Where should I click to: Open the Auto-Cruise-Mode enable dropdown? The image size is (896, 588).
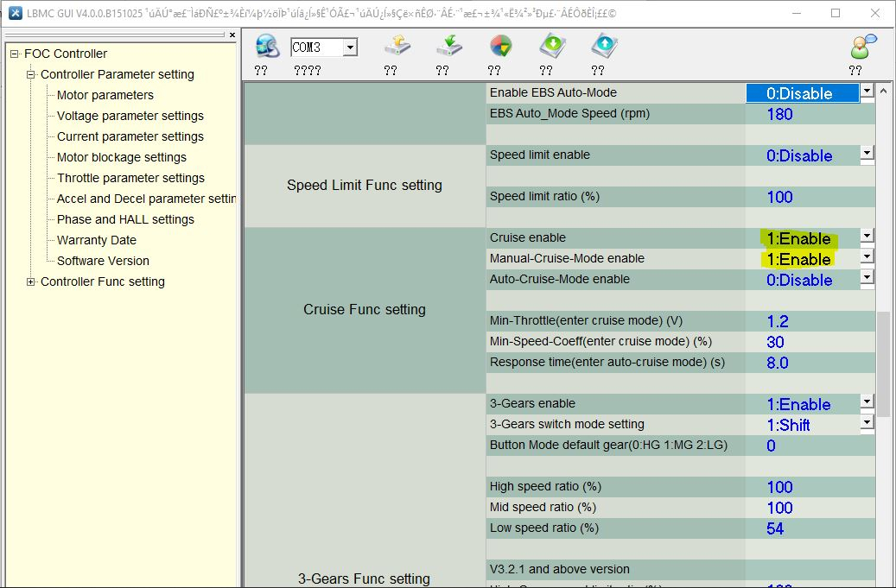867,277
